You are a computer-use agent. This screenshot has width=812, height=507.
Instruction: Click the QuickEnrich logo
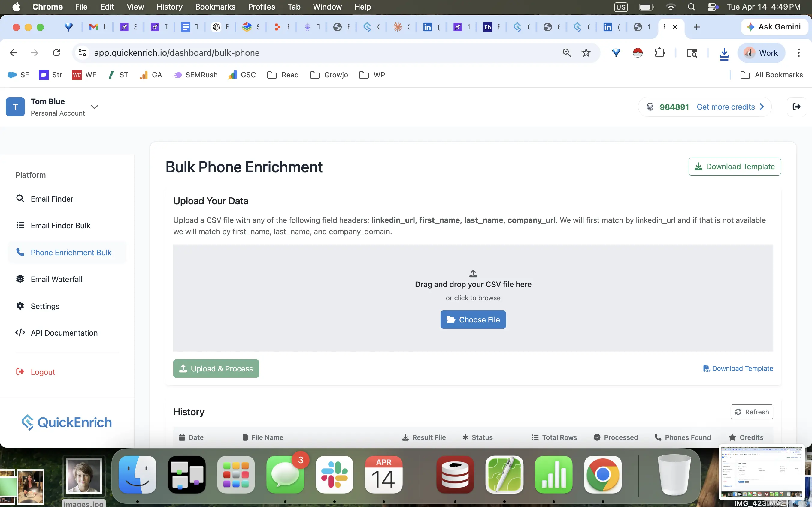tap(67, 422)
